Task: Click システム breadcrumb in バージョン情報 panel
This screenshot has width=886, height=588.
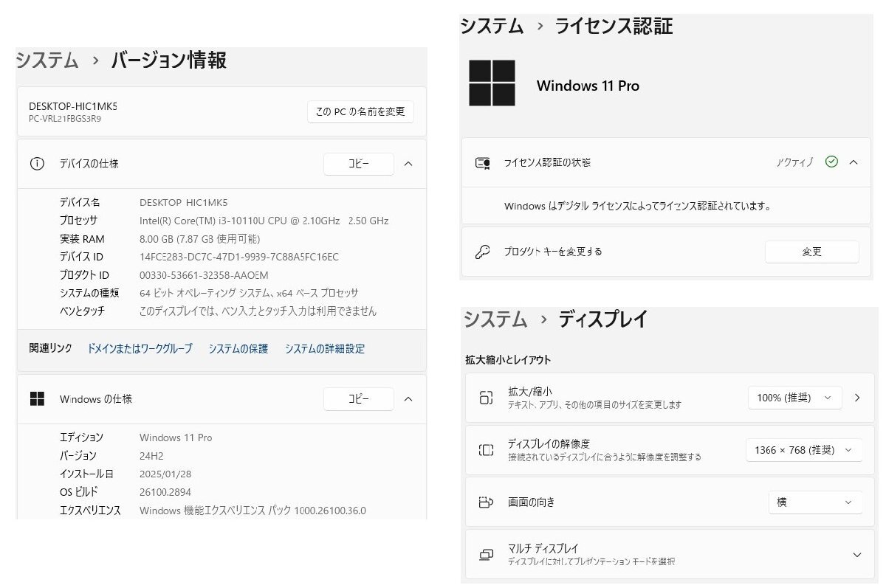Action: click(47, 60)
